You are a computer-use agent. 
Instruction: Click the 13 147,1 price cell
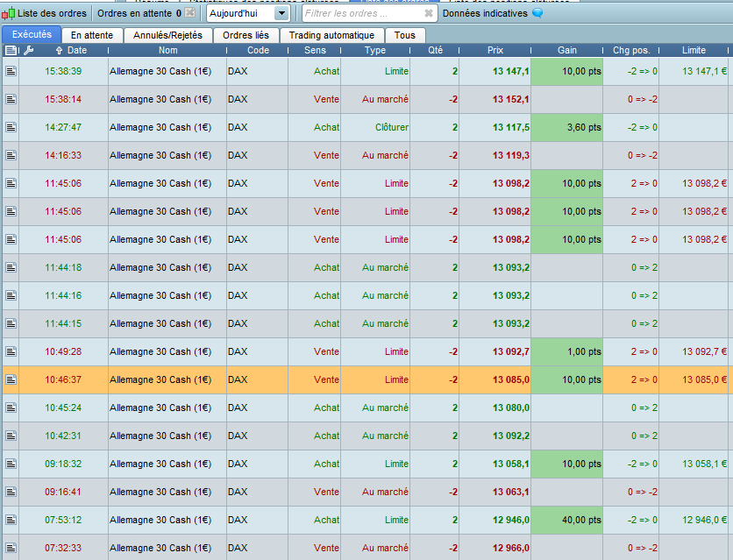(495, 71)
